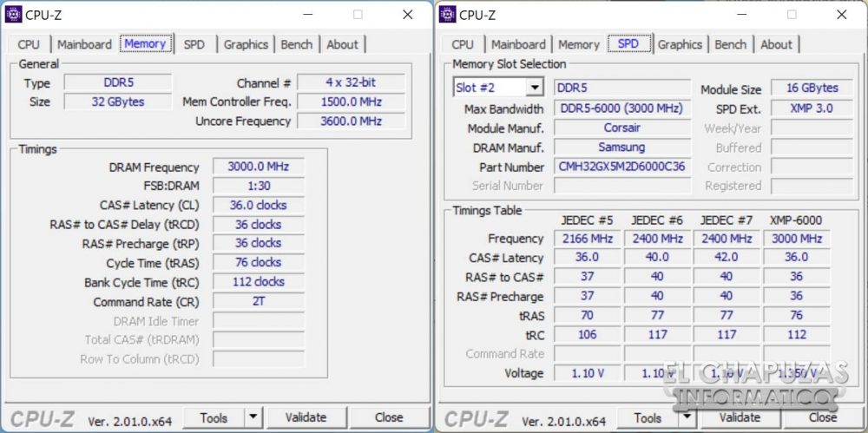
Task: Click DRAM Frequency value 3000.0 MHz
Action: (259, 167)
